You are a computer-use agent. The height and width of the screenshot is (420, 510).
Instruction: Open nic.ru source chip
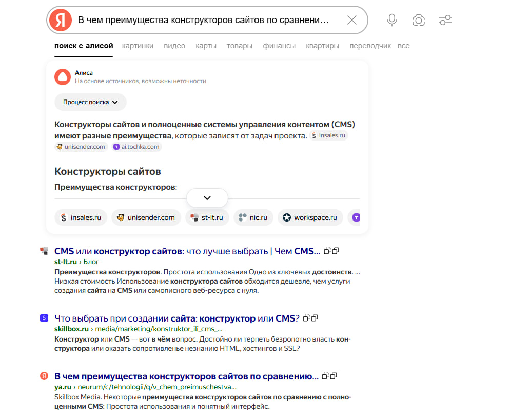click(x=253, y=217)
